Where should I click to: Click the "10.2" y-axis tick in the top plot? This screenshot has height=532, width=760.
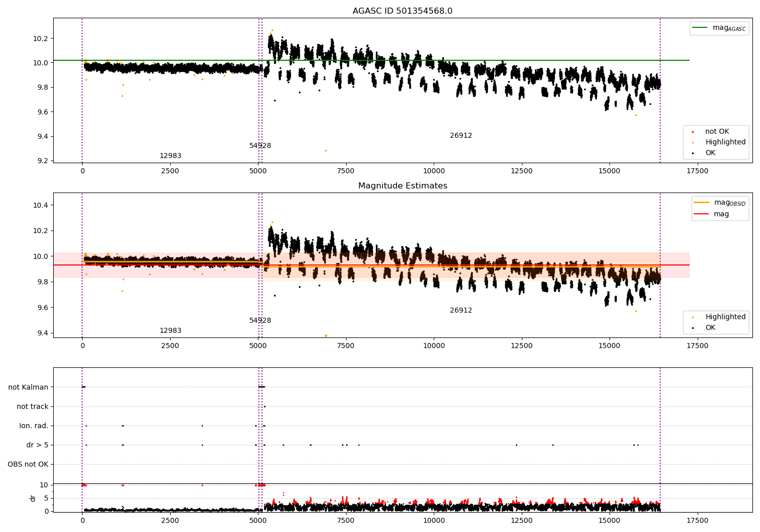click(x=41, y=39)
